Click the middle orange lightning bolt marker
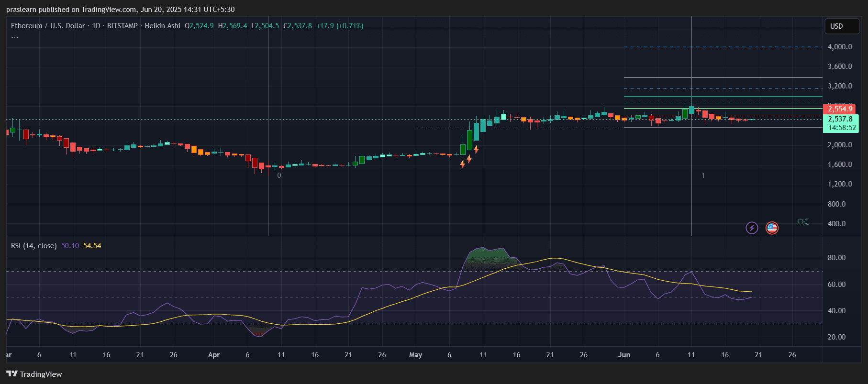 coord(469,159)
